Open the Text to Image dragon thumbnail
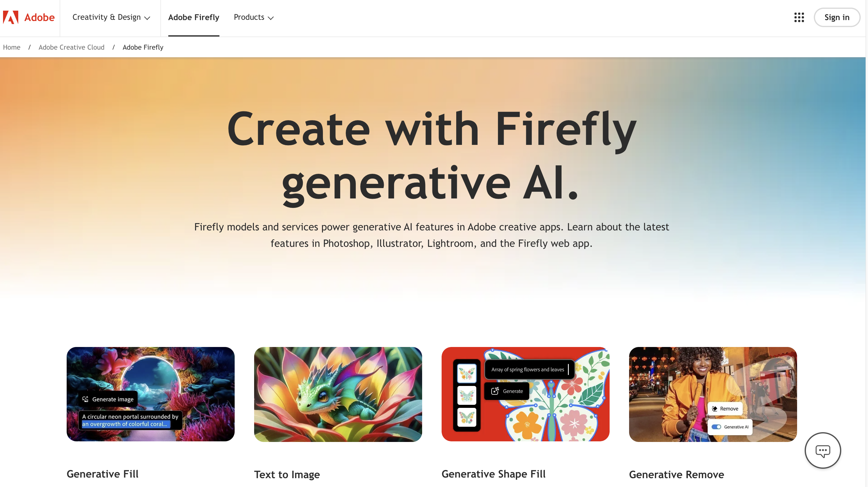868x487 pixels. coord(338,394)
